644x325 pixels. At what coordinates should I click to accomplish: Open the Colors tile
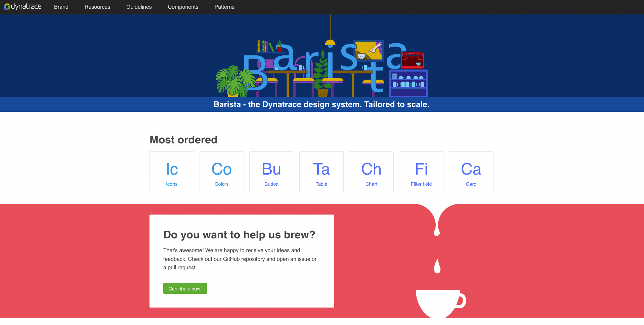click(x=222, y=172)
